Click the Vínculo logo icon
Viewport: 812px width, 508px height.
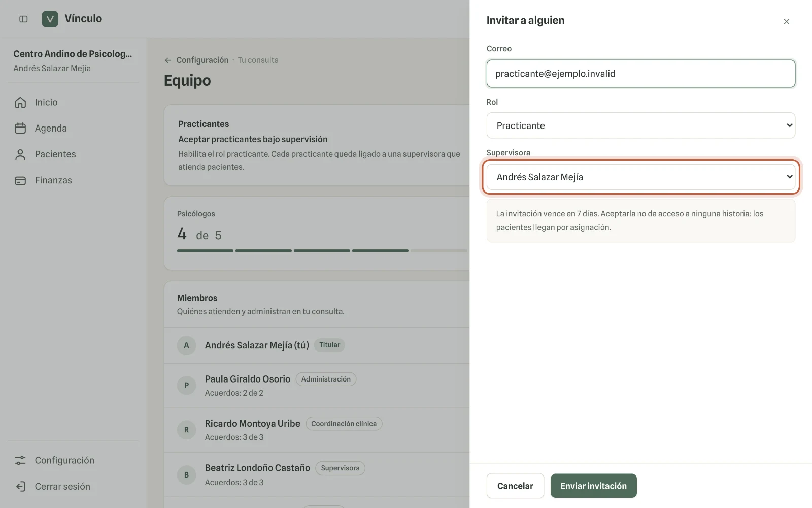point(50,19)
